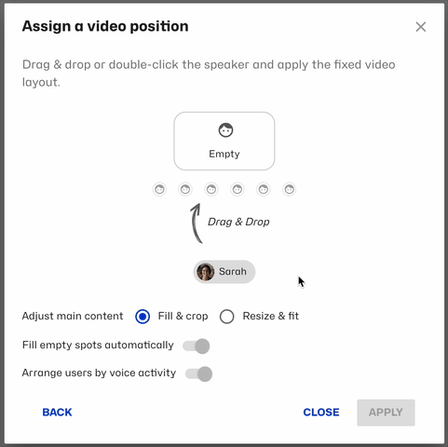Screen dimensions: 448x447
Task: Select the second small participant slot icon
Action: click(185, 190)
